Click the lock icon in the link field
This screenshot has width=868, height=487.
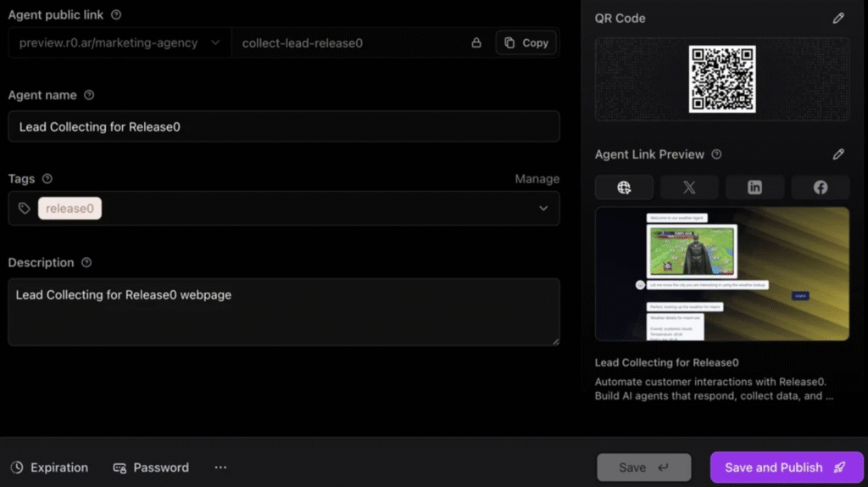click(476, 42)
